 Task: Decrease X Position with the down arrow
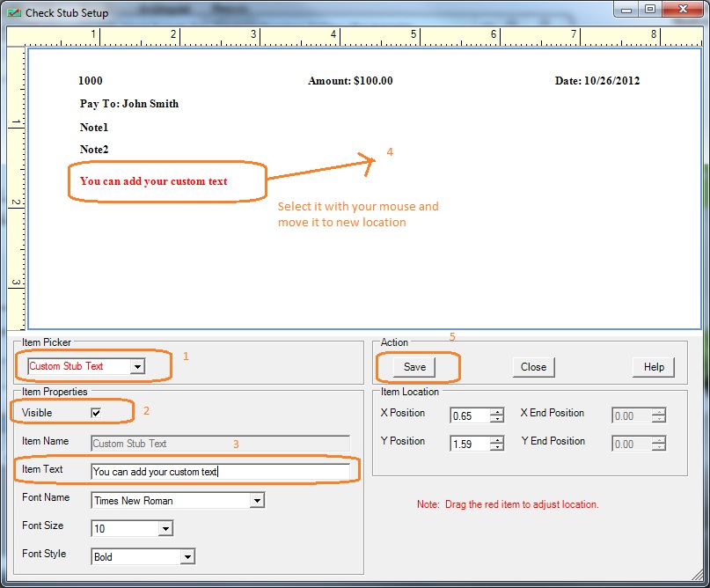pyautogui.click(x=497, y=420)
